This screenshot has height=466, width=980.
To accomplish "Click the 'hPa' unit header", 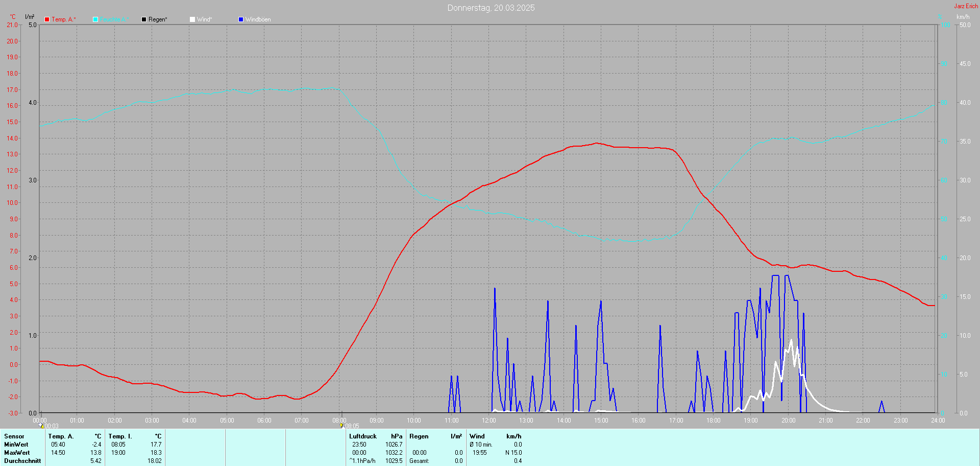I will coord(397,436).
